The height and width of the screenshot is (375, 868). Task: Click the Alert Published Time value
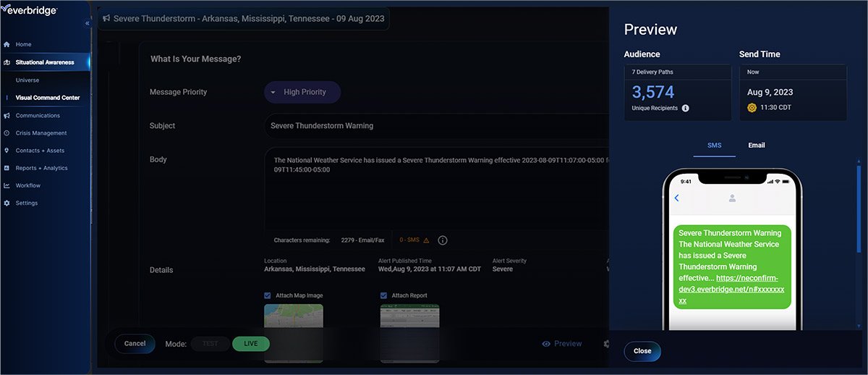click(430, 269)
